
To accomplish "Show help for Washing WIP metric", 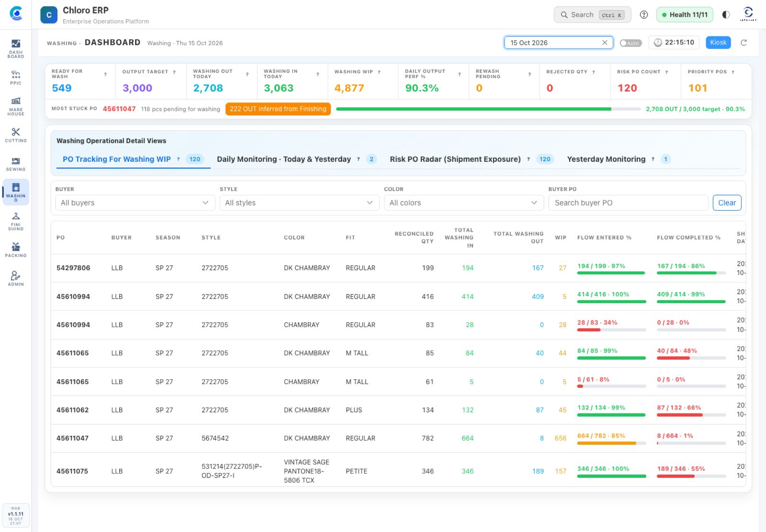I will click(x=379, y=72).
